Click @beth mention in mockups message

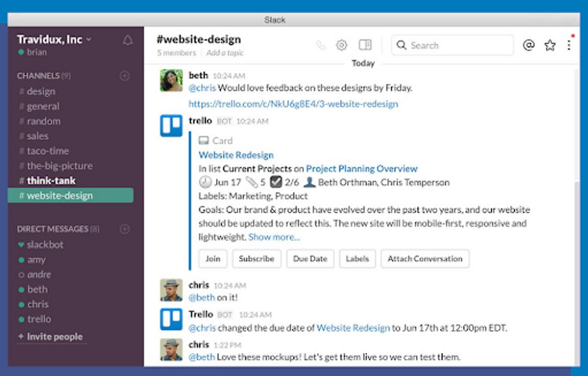[x=202, y=357]
